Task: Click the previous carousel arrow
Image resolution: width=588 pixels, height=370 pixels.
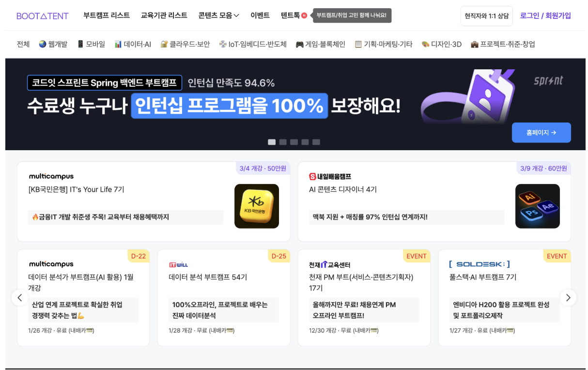Action: pos(20,297)
